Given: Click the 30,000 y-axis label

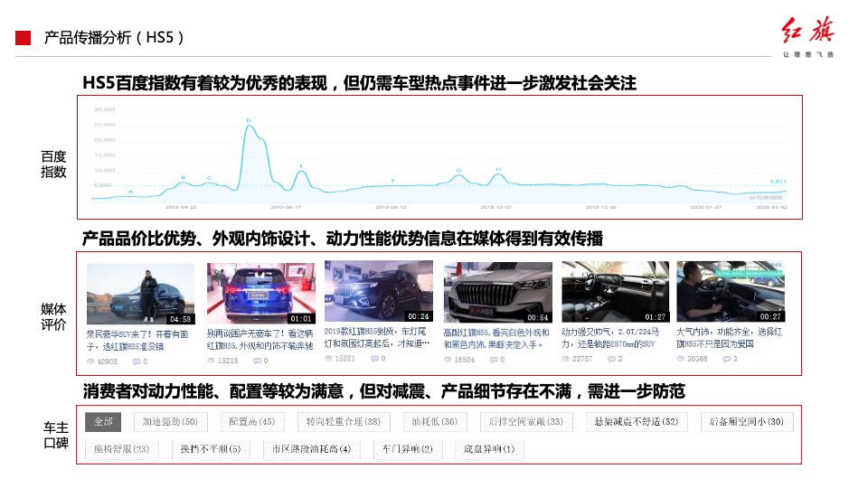Looking at the screenshot, I should [x=104, y=109].
